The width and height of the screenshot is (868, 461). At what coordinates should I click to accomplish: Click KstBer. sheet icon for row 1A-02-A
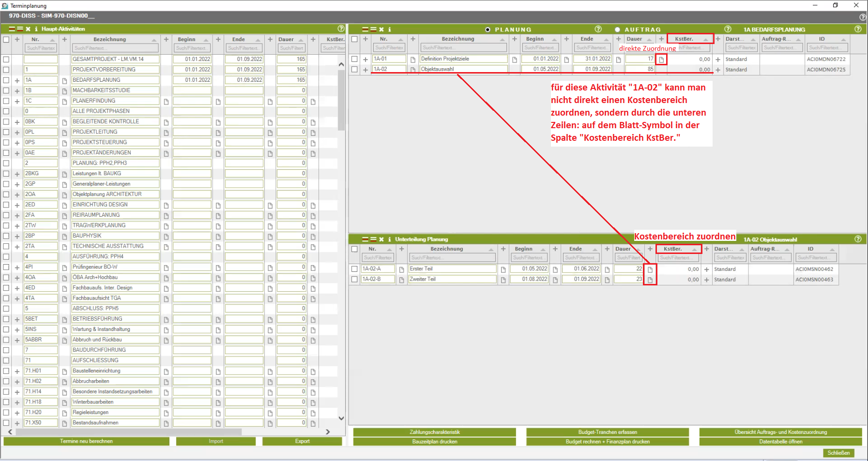pyautogui.click(x=650, y=269)
